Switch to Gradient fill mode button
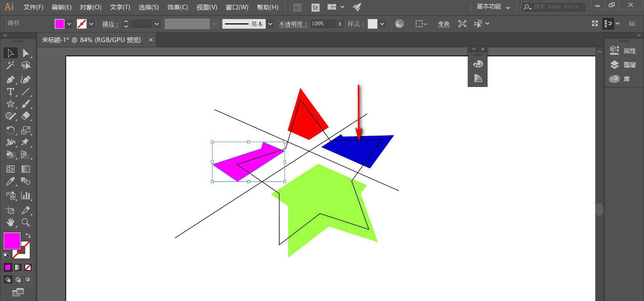644x301 pixels. 18,267
